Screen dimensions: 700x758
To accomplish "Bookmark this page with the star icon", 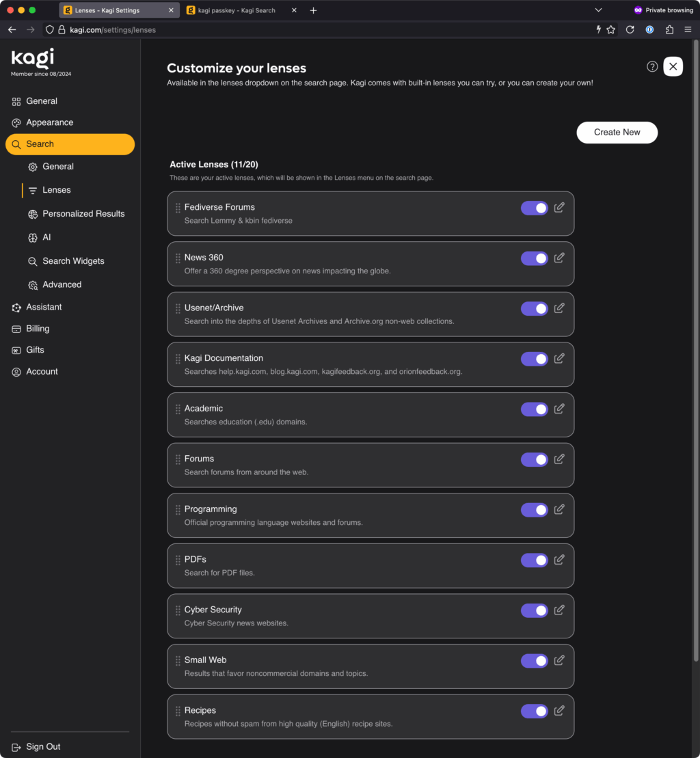I will [x=611, y=30].
